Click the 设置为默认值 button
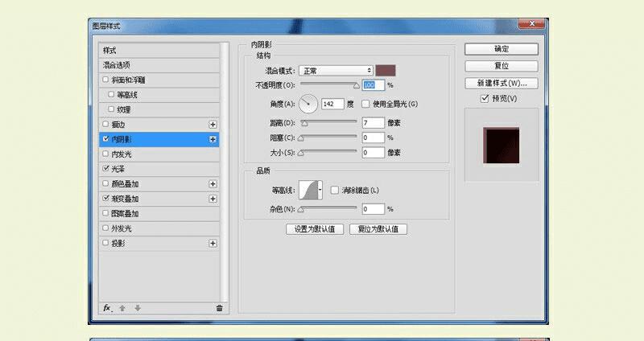This screenshot has width=644, height=341. point(315,229)
